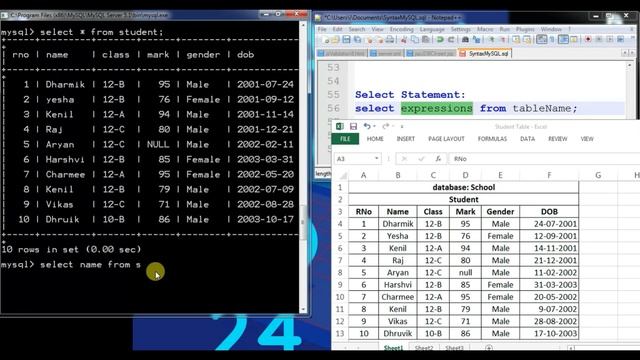This screenshot has width=640, height=360.
Task: Click Notepad++ tab bar scroll right arrow
Action: [632, 53]
